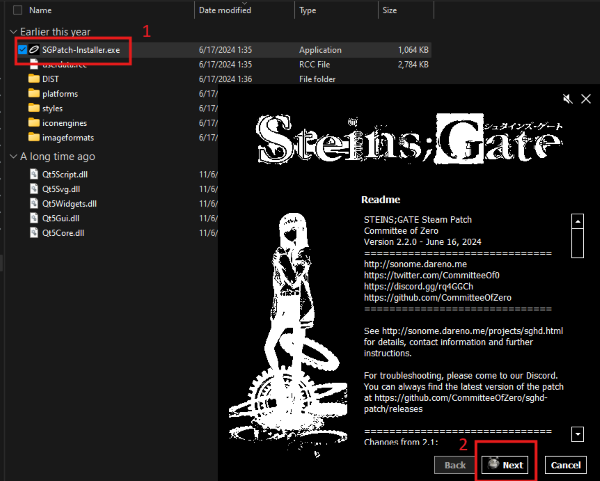Open the iconengines folder icon
This screenshot has width=600, height=481.
(34, 123)
